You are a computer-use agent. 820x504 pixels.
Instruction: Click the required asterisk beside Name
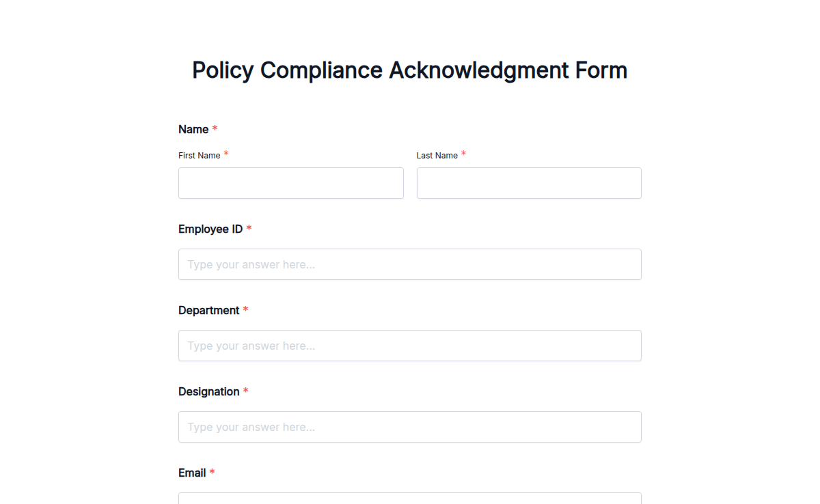214,128
